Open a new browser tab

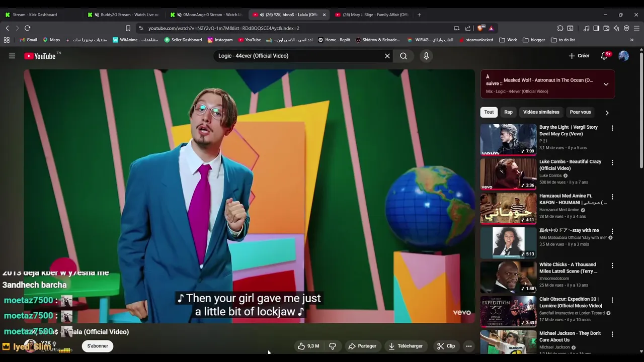point(419,15)
